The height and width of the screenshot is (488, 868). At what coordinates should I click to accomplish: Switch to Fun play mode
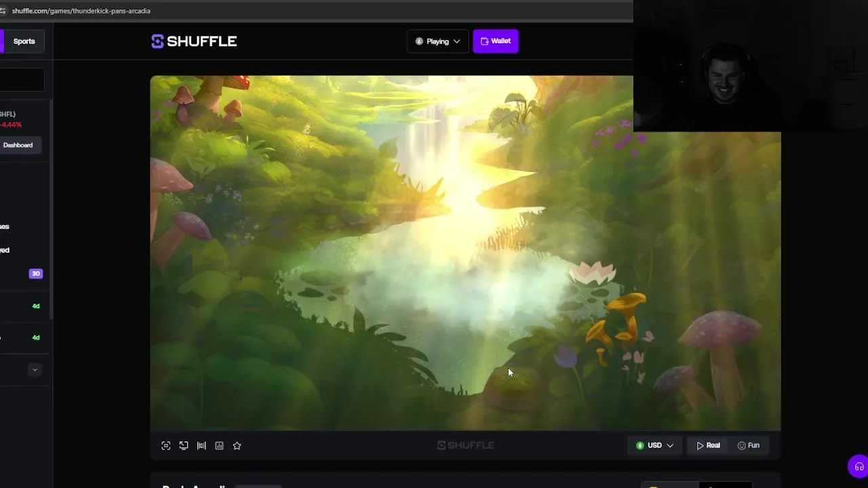click(x=749, y=445)
